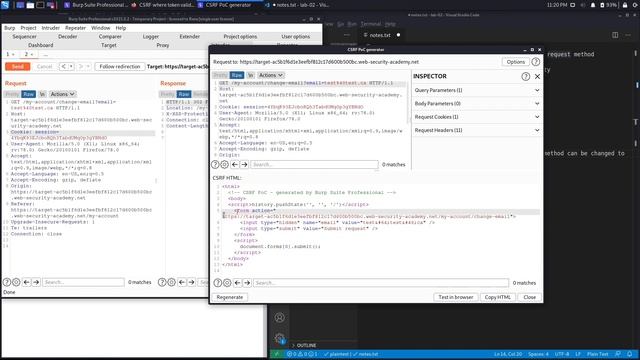Switch CSRF PoC request view to Raw
This screenshot has width=640, height=360.
pos(237,75)
